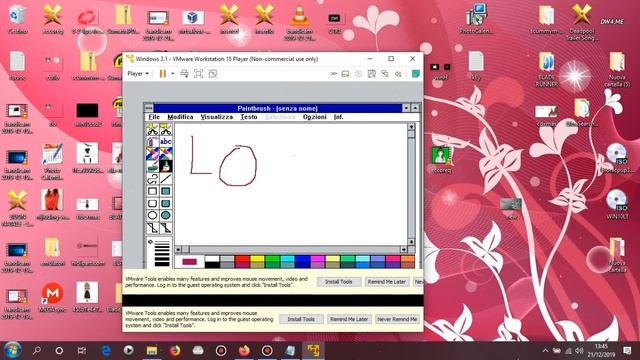Screen dimensions: 640x360
Task: Expand the arrow next to pause button
Action: click(172, 73)
